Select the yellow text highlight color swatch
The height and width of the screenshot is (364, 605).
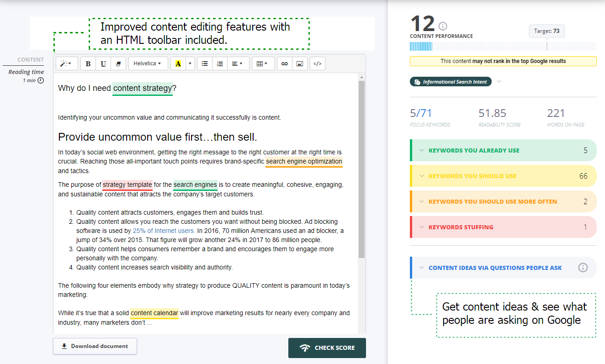tap(177, 63)
